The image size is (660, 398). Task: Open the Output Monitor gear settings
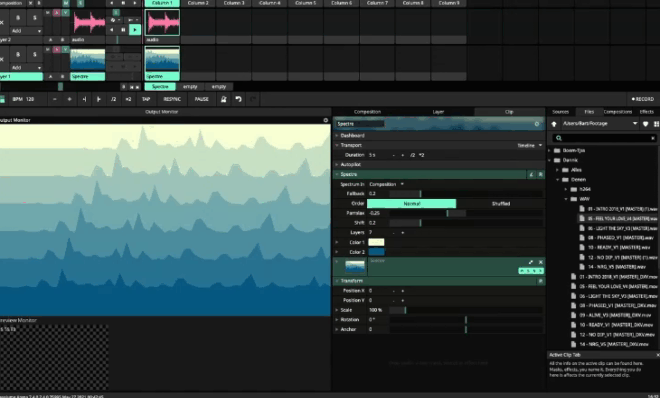[325, 120]
